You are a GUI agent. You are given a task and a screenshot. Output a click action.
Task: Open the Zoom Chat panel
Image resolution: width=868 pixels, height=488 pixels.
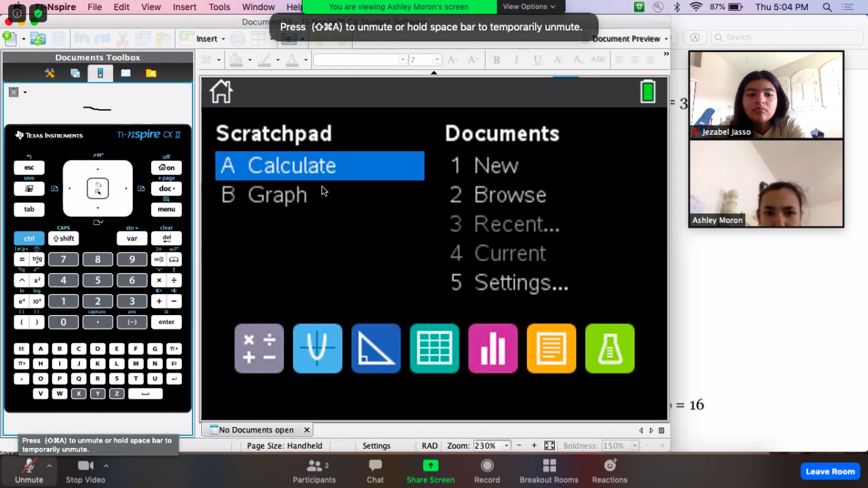coord(375,471)
